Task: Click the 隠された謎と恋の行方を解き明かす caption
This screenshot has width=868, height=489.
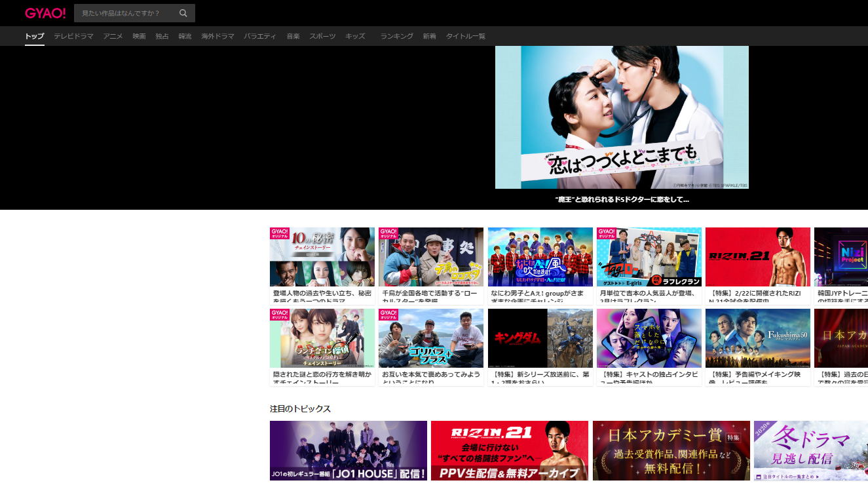Action: (322, 378)
